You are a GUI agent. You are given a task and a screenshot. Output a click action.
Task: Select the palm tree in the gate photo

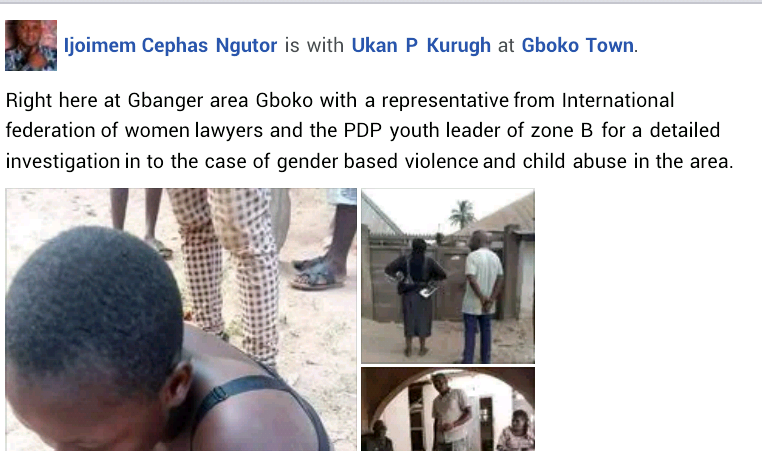tap(462, 213)
